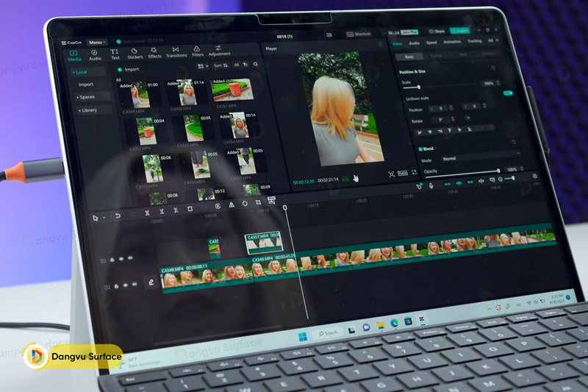
Task: Click the rotate icon in timeline toolbar
Action: [x=245, y=203]
